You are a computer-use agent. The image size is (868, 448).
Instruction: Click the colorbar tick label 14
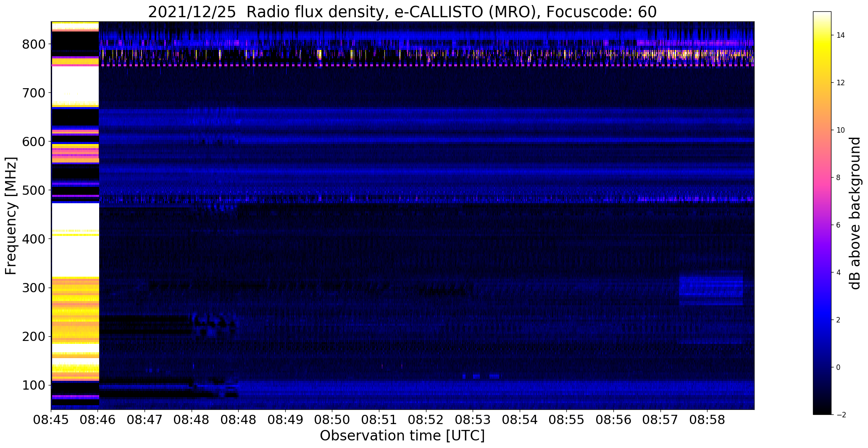(x=841, y=35)
